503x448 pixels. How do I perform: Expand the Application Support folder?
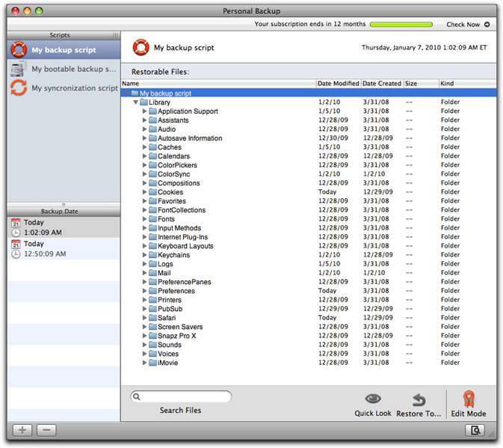pyautogui.click(x=144, y=111)
